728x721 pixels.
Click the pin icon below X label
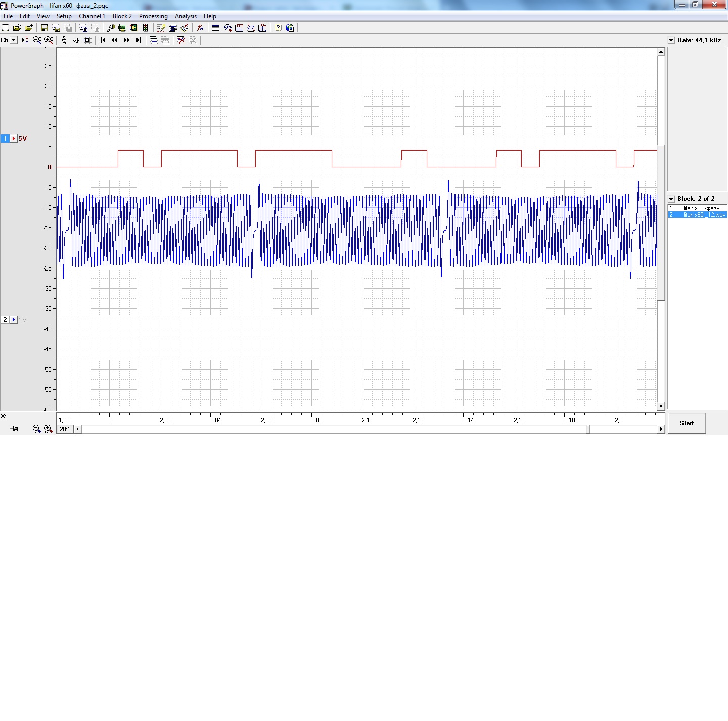[14, 429]
